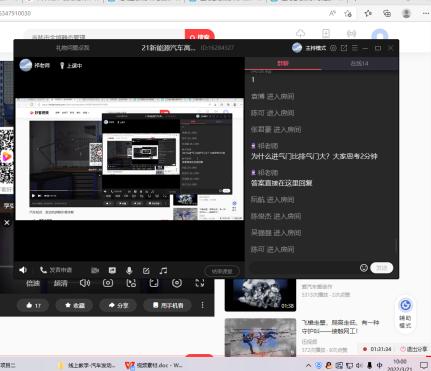
Task: Open the emoji picker in chat
Action: click(364, 268)
